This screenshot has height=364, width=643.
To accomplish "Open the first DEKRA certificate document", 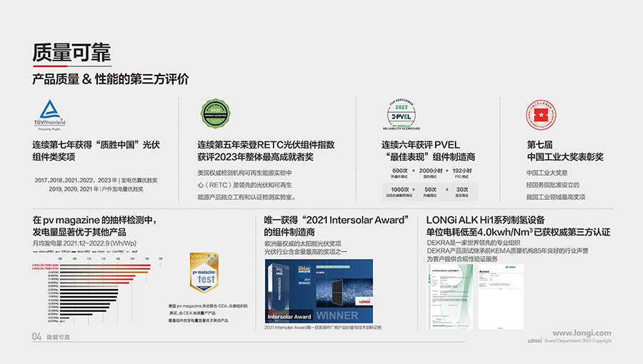I will [450, 296].
